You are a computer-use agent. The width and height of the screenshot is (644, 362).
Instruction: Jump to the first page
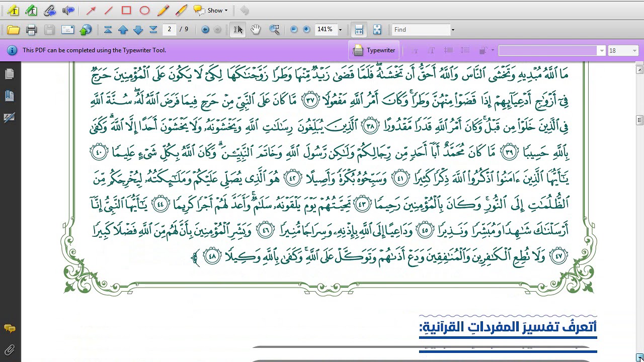click(x=108, y=30)
